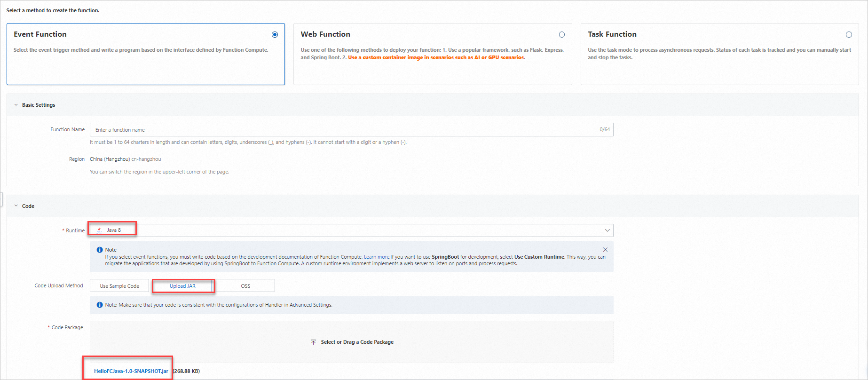This screenshot has width=868, height=380.
Task: Click the upload arrow icon
Action: point(313,342)
